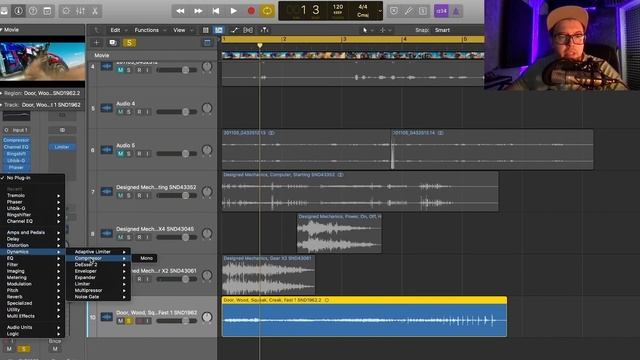640x360 pixels.
Task: Click the catch playhead icon
Action: [x=264, y=30]
